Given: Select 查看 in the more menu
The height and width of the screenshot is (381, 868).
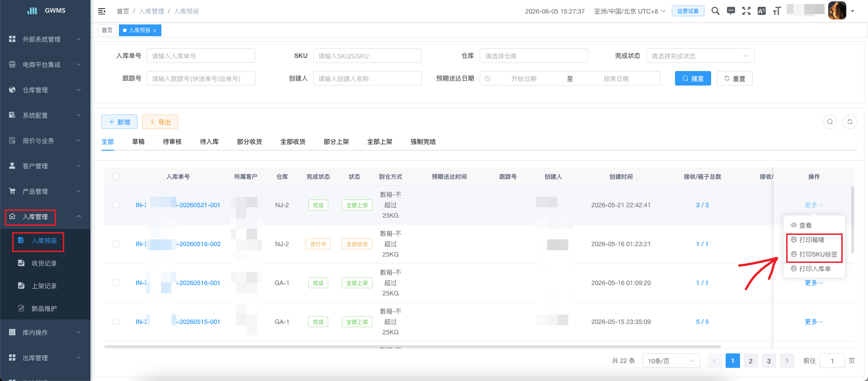Looking at the screenshot, I should coord(814,225).
